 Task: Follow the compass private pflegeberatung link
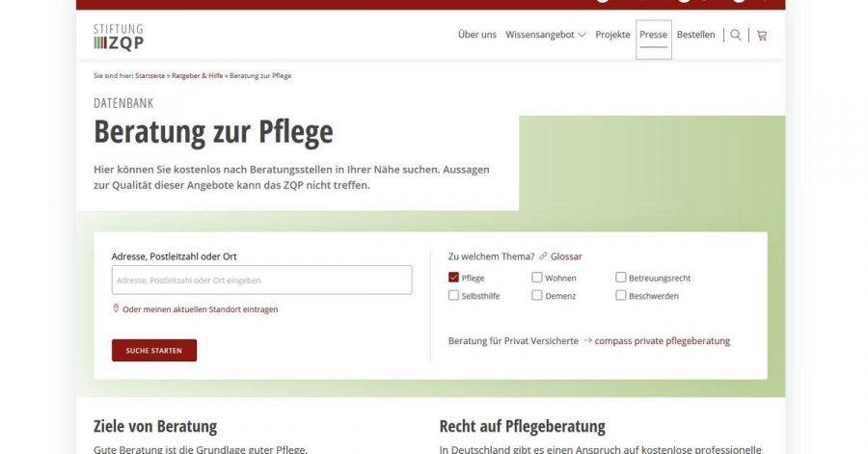click(662, 340)
